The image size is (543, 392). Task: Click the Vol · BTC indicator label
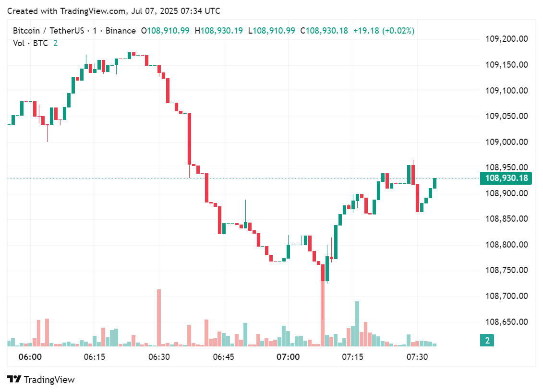30,43
